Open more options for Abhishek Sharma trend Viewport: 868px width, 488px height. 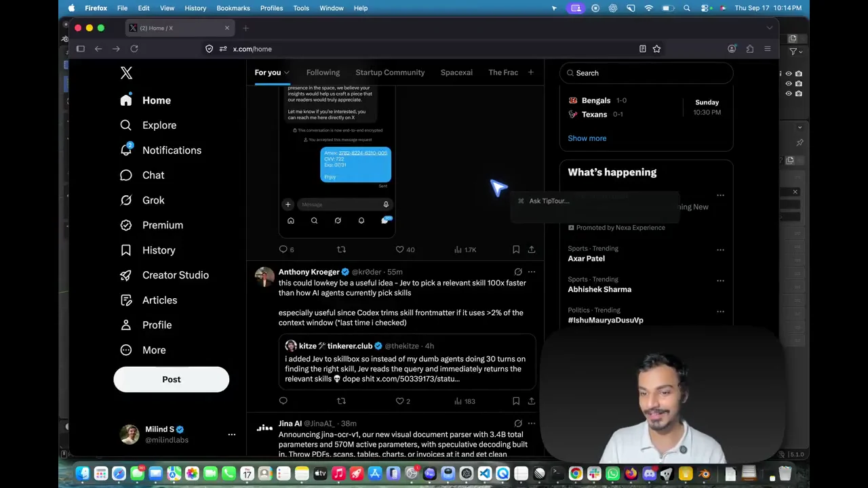[x=720, y=281]
